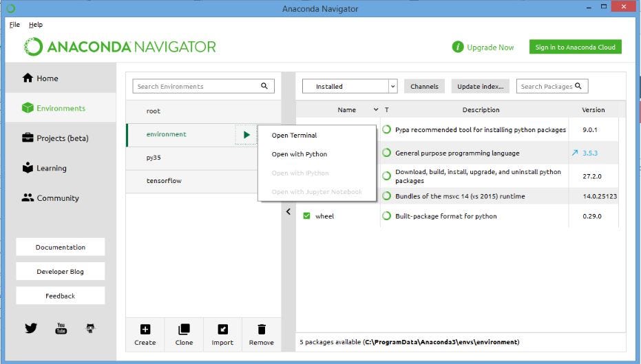Click the Channels button

pos(424,86)
